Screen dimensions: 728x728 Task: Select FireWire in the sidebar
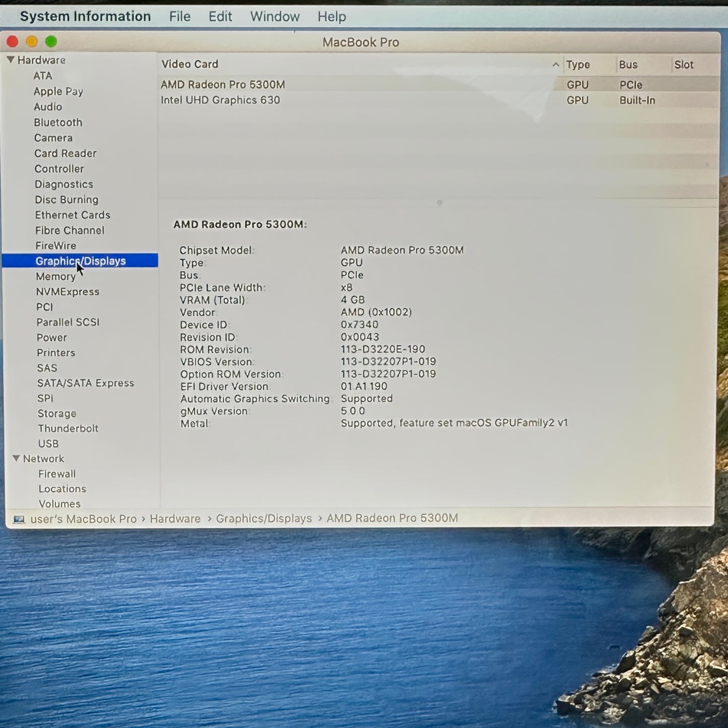coord(56,245)
